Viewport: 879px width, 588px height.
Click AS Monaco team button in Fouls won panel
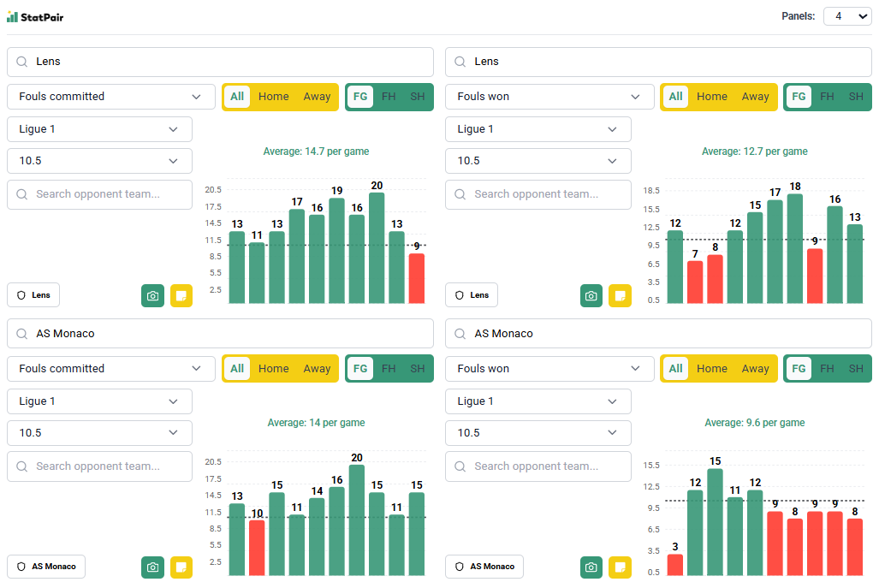484,567
